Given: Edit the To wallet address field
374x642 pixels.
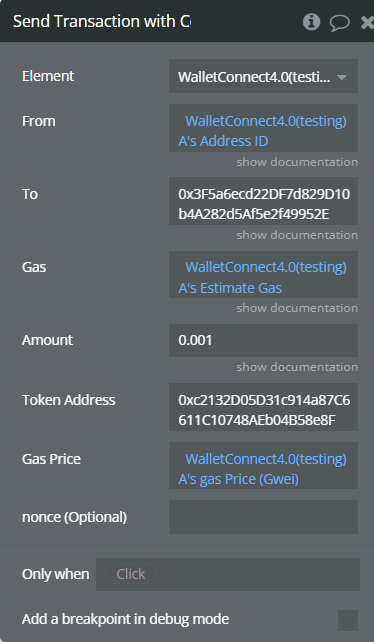Looking at the screenshot, I should pyautogui.click(x=263, y=201).
